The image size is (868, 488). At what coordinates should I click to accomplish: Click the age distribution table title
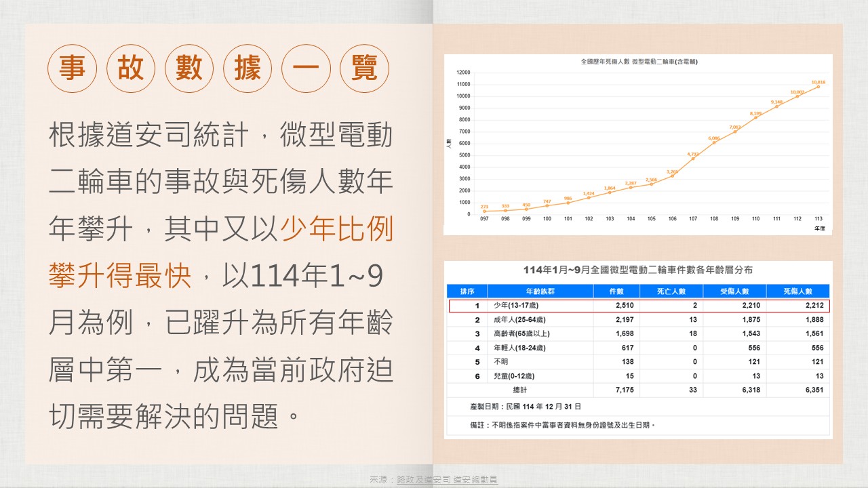pyautogui.click(x=637, y=270)
